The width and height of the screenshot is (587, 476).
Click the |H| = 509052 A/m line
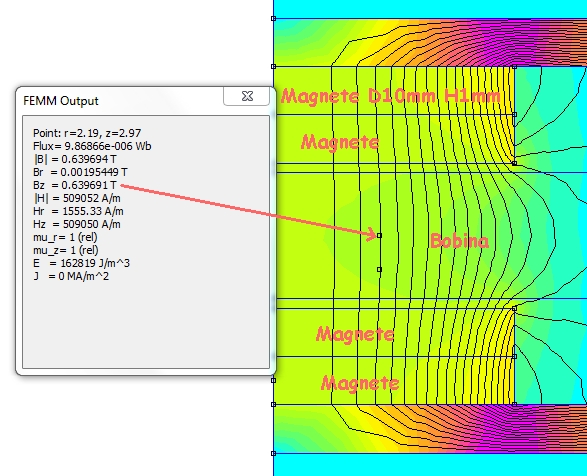(x=77, y=198)
